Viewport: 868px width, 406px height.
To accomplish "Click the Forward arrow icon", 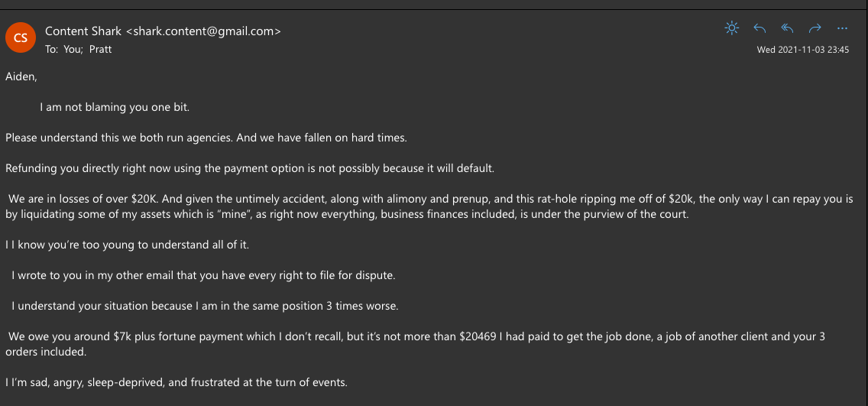I will 815,28.
